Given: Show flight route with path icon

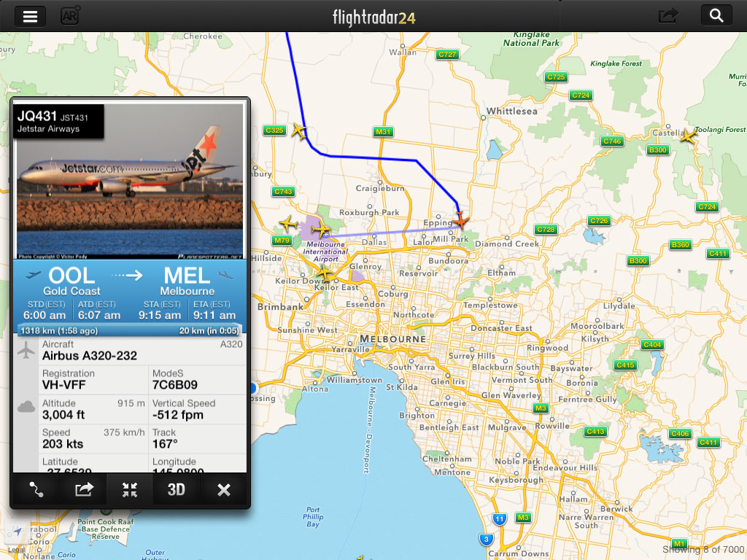Looking at the screenshot, I should click(36, 489).
